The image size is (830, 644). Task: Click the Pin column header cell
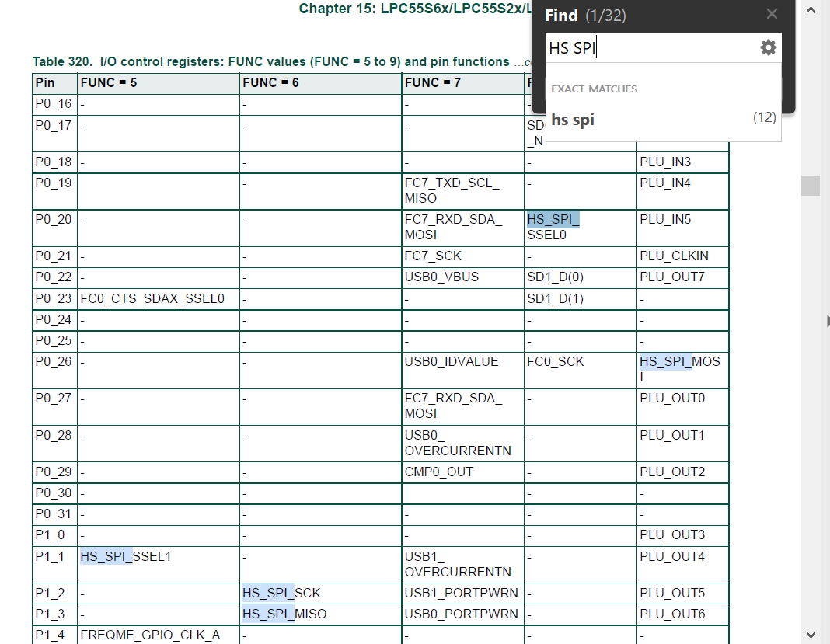click(43, 82)
